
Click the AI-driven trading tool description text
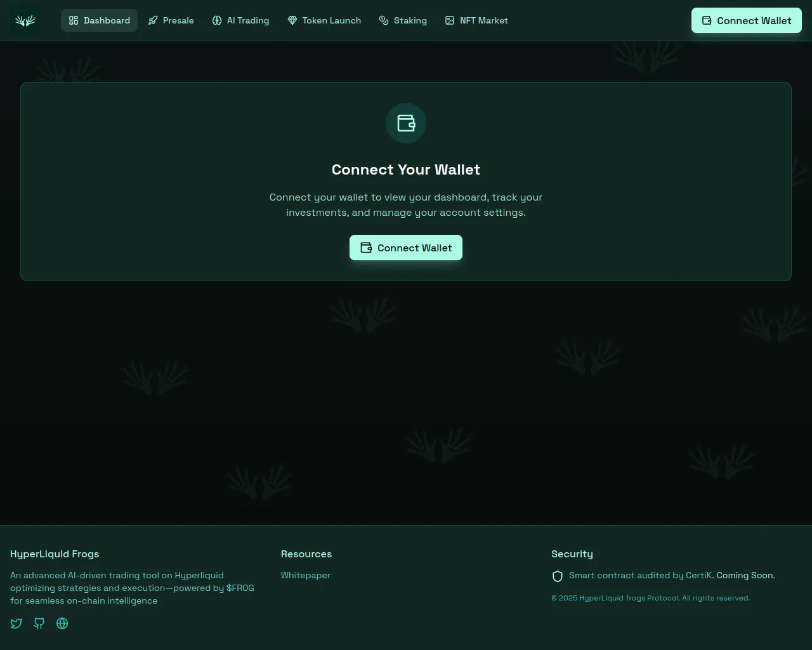point(132,588)
